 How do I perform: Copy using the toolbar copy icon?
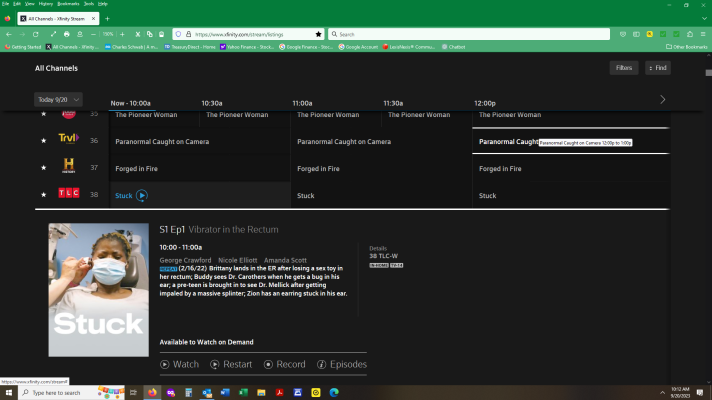[149, 34]
